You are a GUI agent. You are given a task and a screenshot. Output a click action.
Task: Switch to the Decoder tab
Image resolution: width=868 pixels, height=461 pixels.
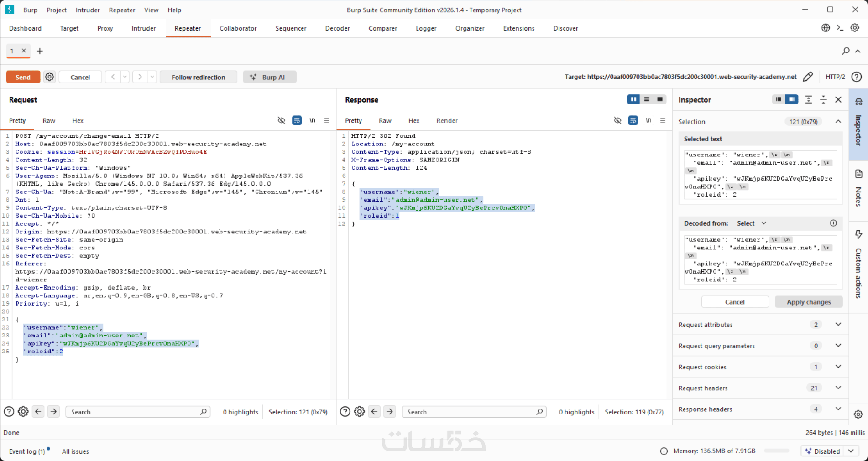[x=337, y=28]
